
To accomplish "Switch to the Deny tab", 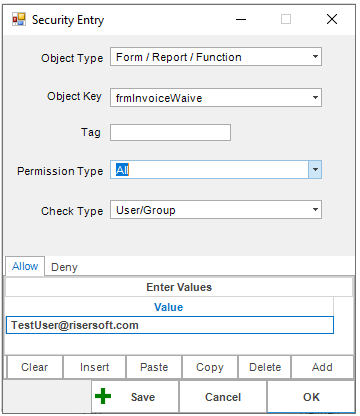I will [64, 267].
